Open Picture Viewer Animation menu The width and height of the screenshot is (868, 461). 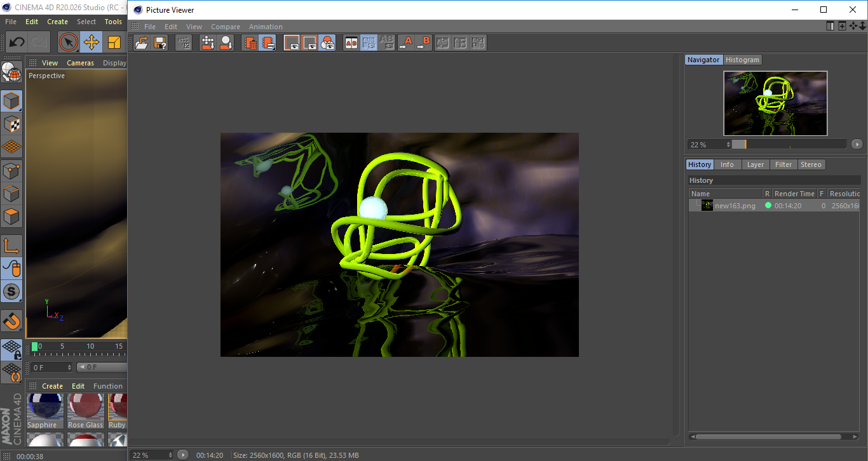(x=266, y=27)
